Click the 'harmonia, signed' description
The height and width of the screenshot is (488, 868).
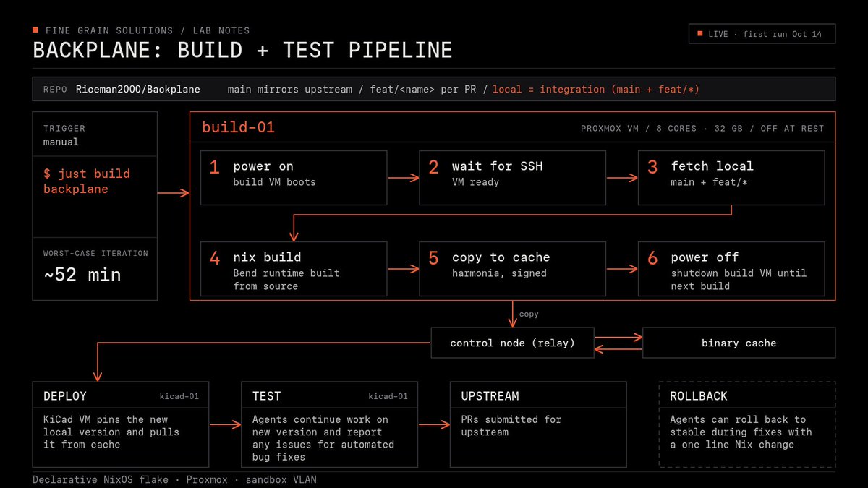499,273
